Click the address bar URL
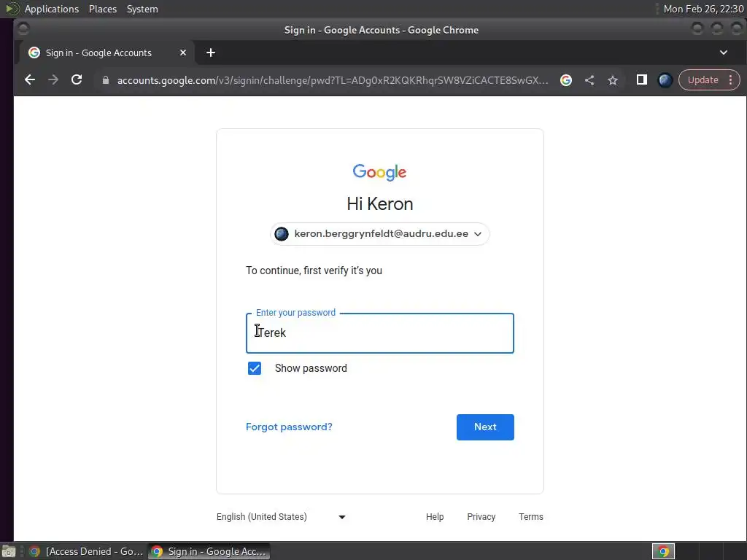Image resolution: width=747 pixels, height=560 pixels. (333, 80)
